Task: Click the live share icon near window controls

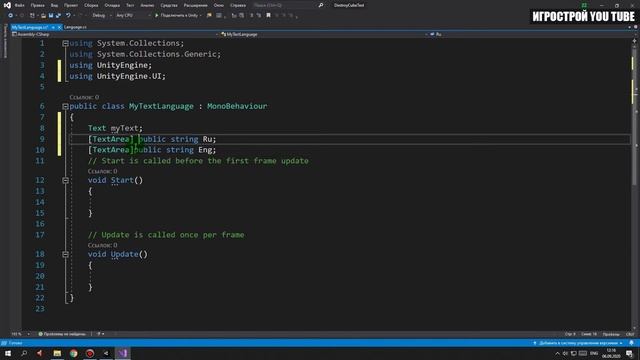Action: (584, 5)
